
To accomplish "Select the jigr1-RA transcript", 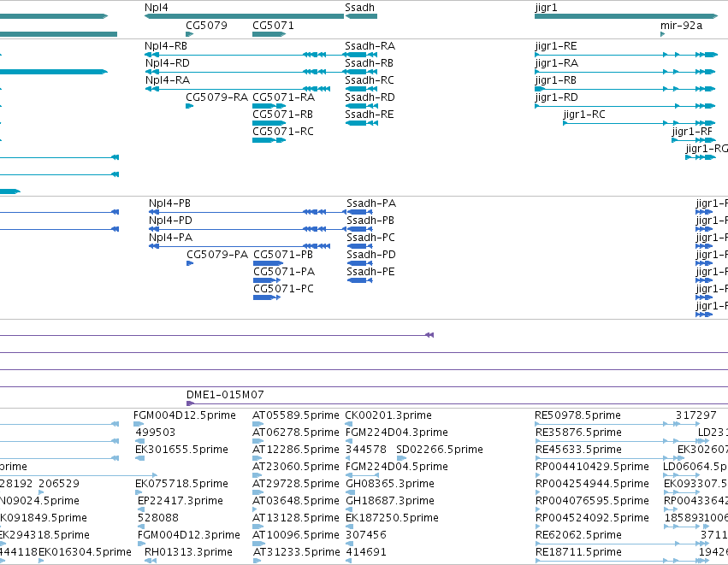I will pos(557,63).
